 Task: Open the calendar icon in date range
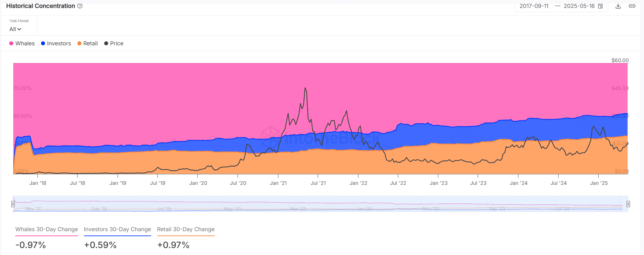[x=600, y=6]
